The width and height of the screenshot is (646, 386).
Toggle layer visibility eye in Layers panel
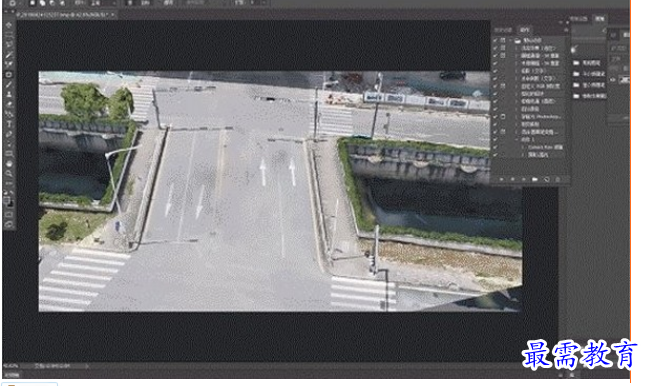[x=613, y=80]
